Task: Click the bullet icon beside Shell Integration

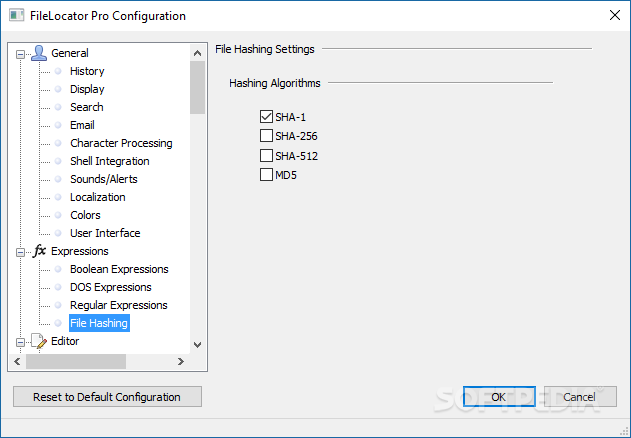Action: tap(58, 161)
